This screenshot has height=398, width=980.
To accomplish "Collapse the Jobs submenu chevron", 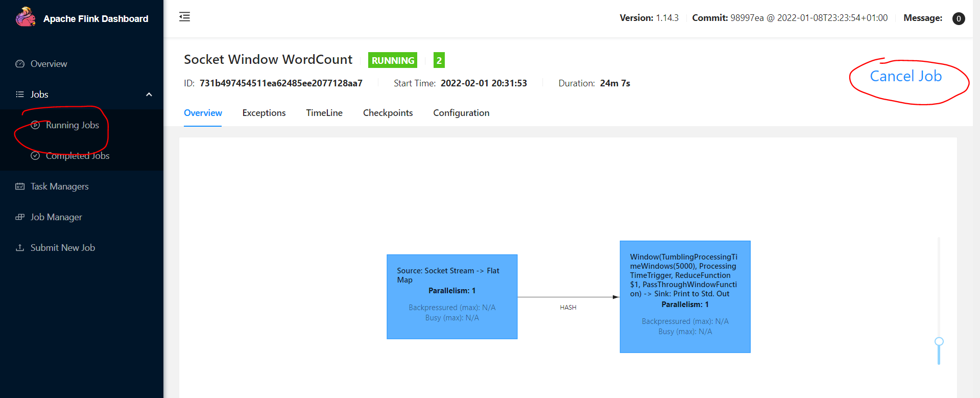I will point(149,95).
